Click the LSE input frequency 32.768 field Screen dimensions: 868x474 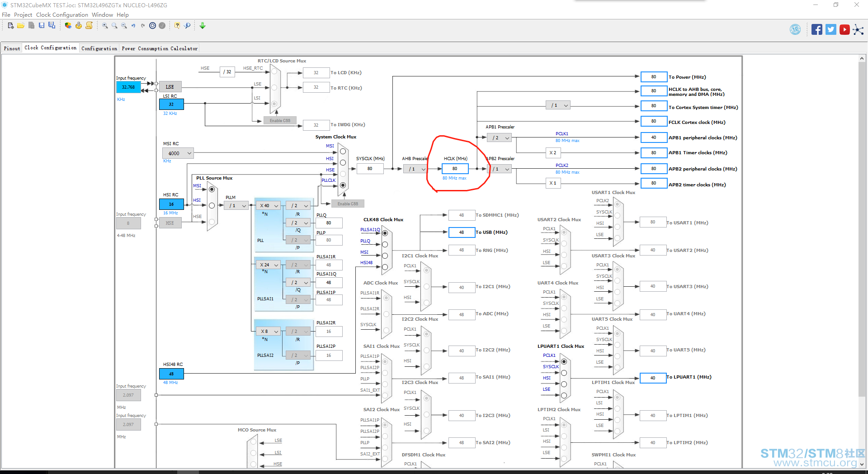click(128, 87)
